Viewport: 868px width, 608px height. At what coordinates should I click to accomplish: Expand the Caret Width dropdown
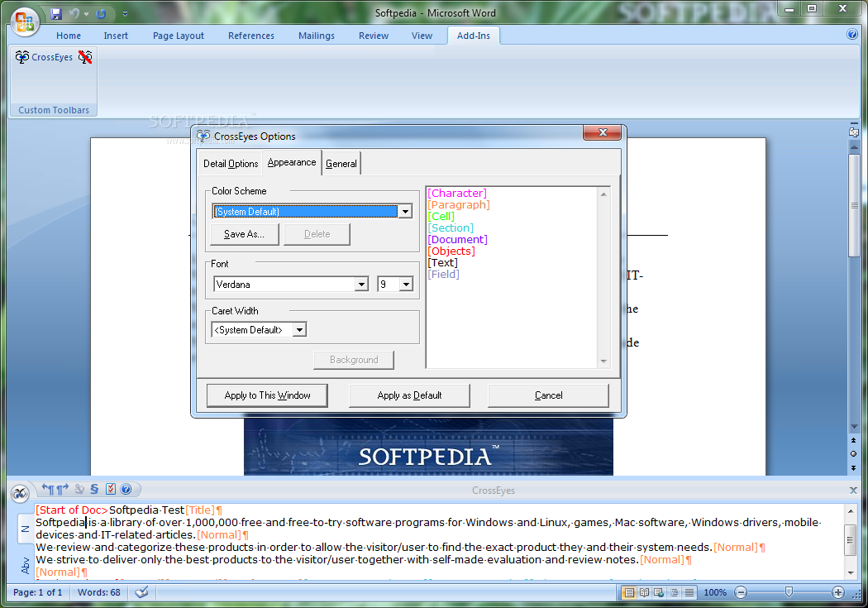click(x=299, y=330)
